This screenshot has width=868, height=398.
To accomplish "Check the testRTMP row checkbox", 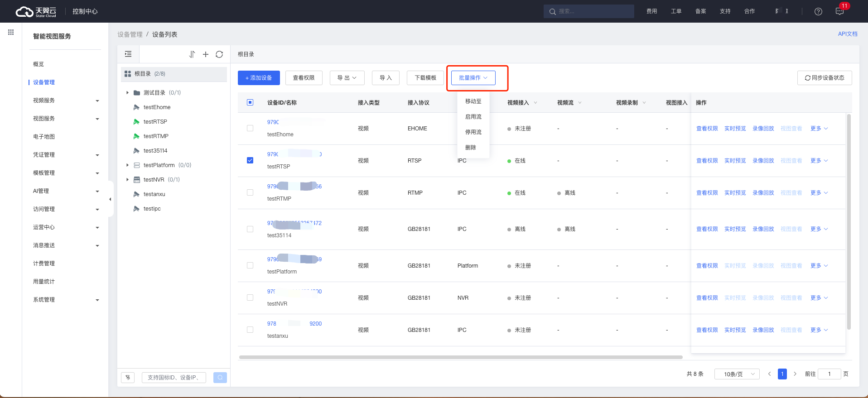I will coord(250,192).
